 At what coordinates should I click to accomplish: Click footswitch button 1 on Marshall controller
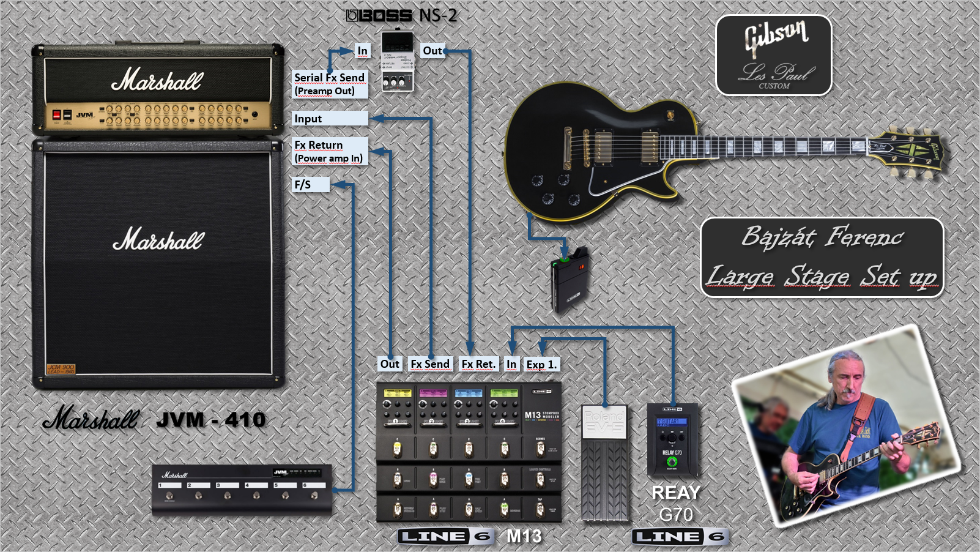point(170,496)
